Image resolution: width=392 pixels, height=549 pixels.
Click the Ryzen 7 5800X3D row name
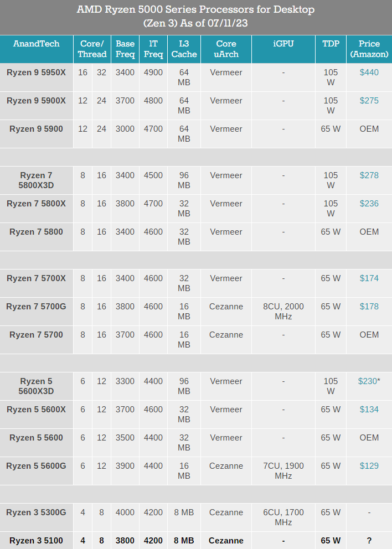[36, 180]
